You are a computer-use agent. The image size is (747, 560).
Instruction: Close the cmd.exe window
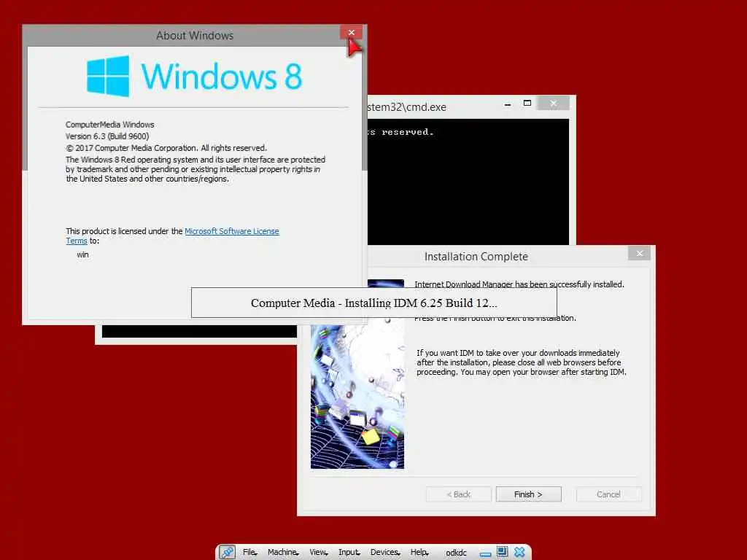point(553,104)
